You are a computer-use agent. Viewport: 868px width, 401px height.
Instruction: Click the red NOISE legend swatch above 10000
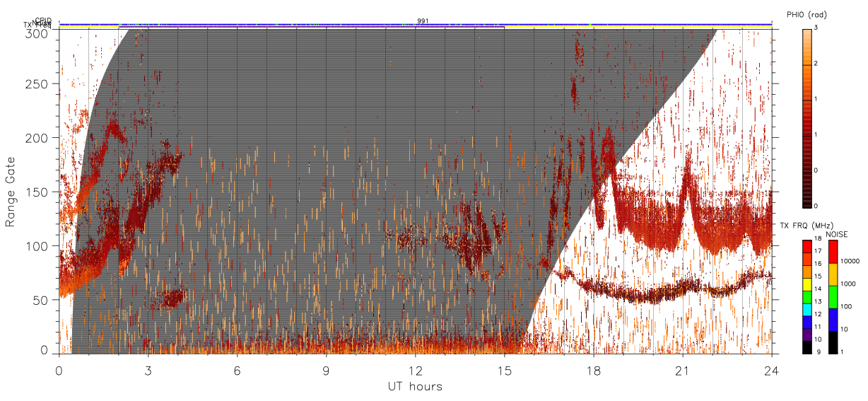(x=833, y=252)
